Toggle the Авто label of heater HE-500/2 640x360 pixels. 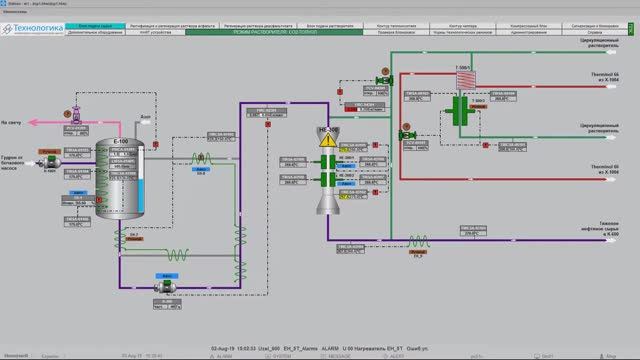coord(346,184)
